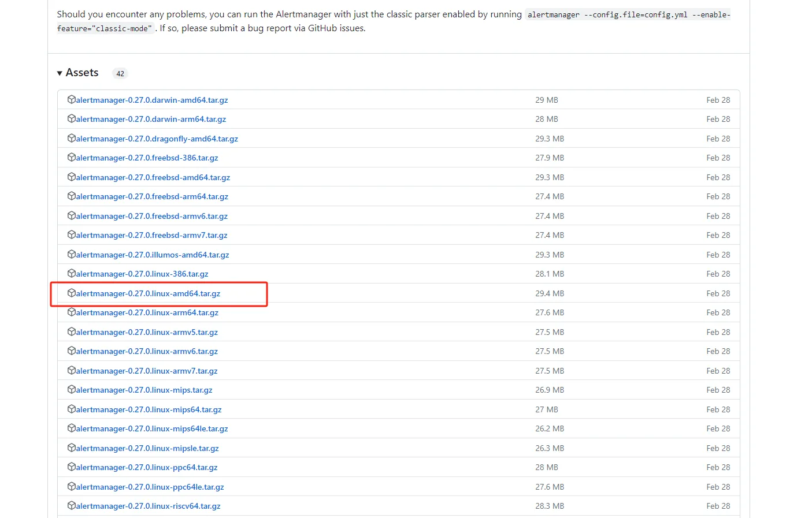
Task: Download alertmanager-0.27.0.linux-arm64.tar.gz
Action: (147, 312)
